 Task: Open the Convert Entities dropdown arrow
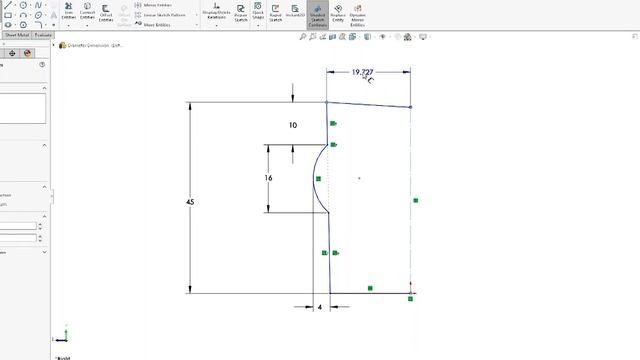pyautogui.click(x=87, y=26)
